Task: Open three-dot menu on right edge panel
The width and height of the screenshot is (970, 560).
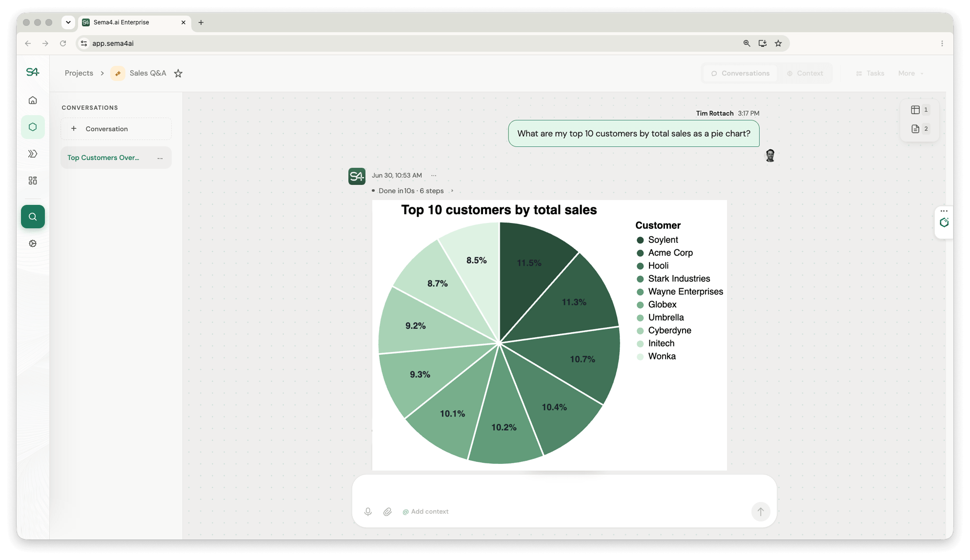Action: 944,211
